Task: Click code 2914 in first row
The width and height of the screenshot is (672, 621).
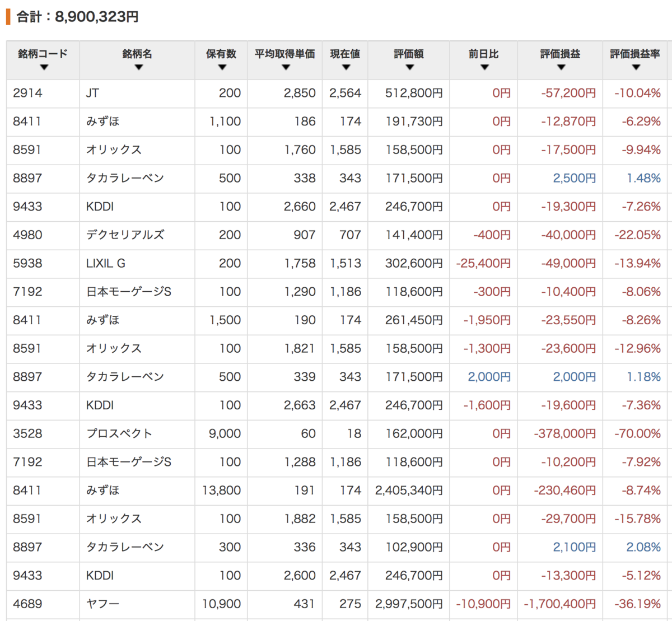Action: 27,93
